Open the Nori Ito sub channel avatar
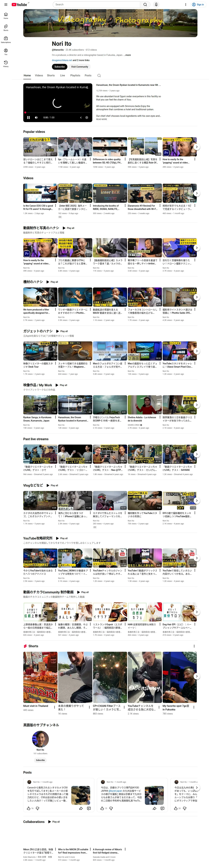 41,739
